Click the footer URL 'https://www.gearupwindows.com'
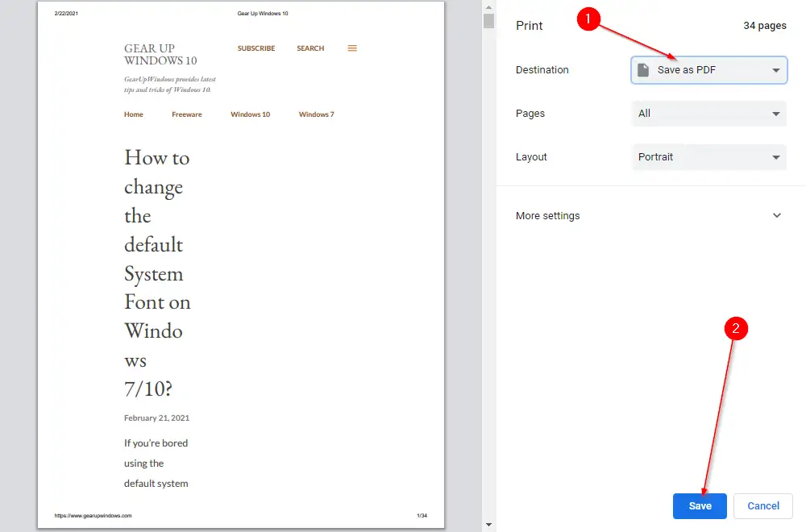The width and height of the screenshot is (806, 532). coord(93,516)
